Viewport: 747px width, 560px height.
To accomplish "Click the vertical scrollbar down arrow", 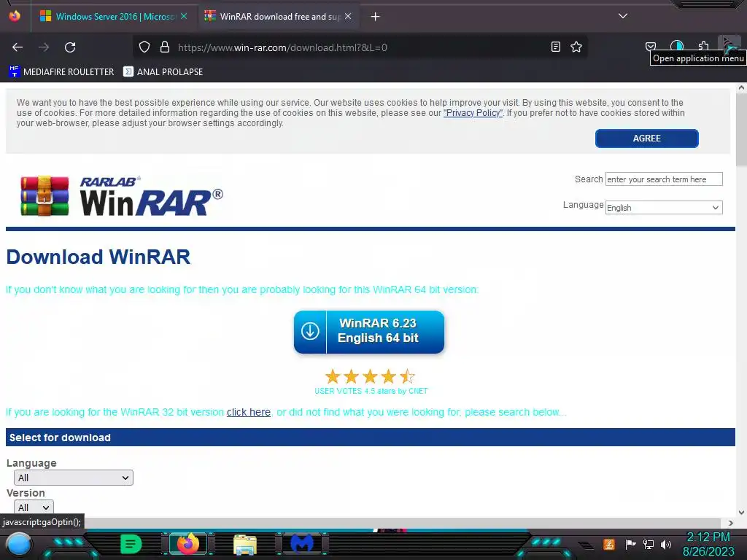I will tap(741, 513).
